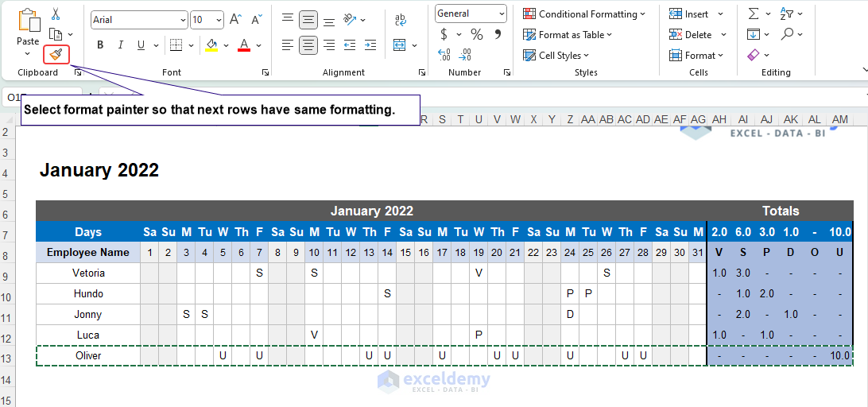
Task: Expand the Merge & Center dropdown arrow
Action: (x=414, y=45)
